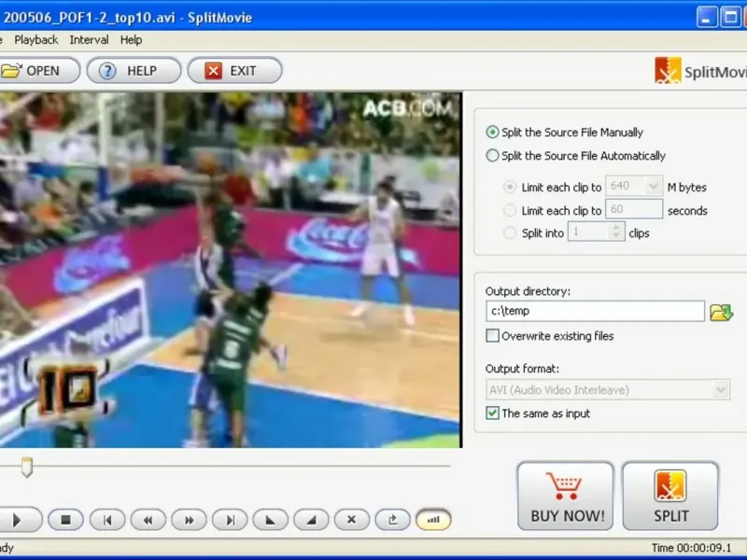Browse for output directory folder icon
Viewport: 747px width, 560px height.
[721, 312]
